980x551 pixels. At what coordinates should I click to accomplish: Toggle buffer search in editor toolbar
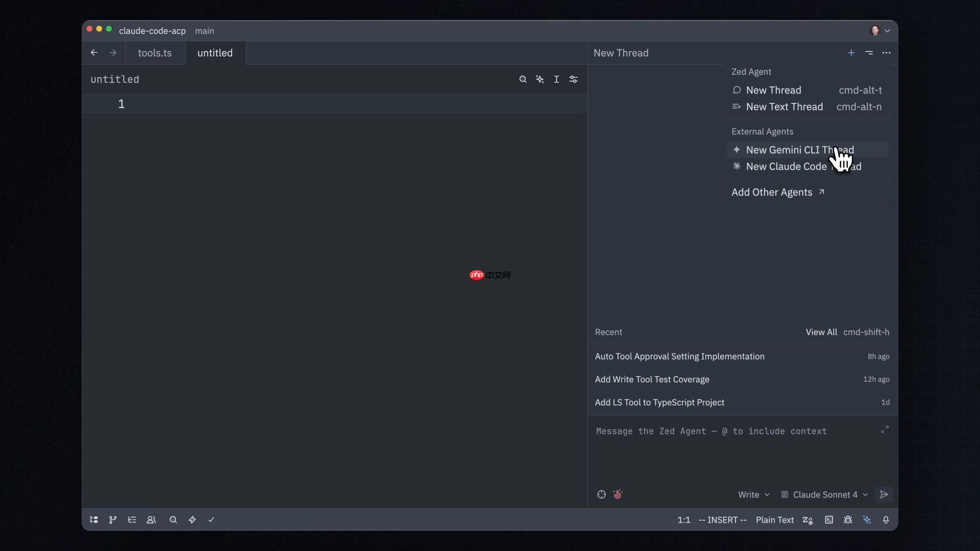point(523,80)
